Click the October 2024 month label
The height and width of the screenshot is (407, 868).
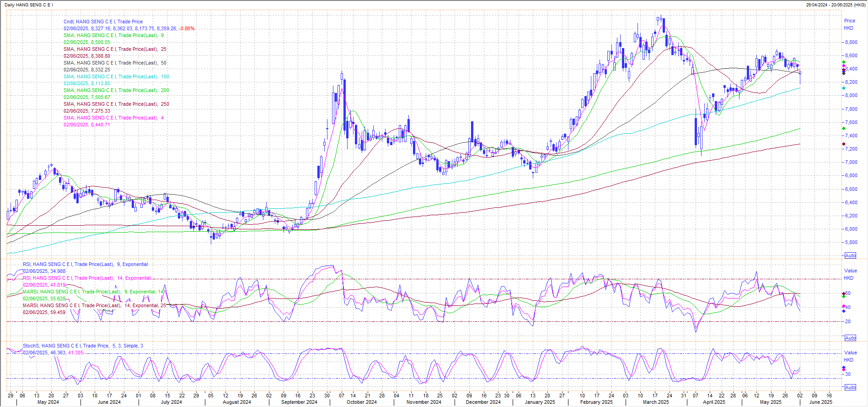pyautogui.click(x=362, y=402)
